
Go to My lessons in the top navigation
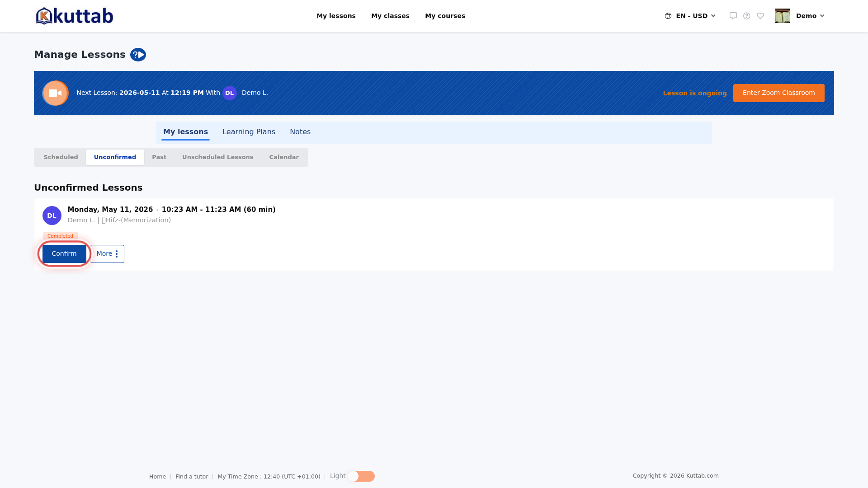[336, 16]
